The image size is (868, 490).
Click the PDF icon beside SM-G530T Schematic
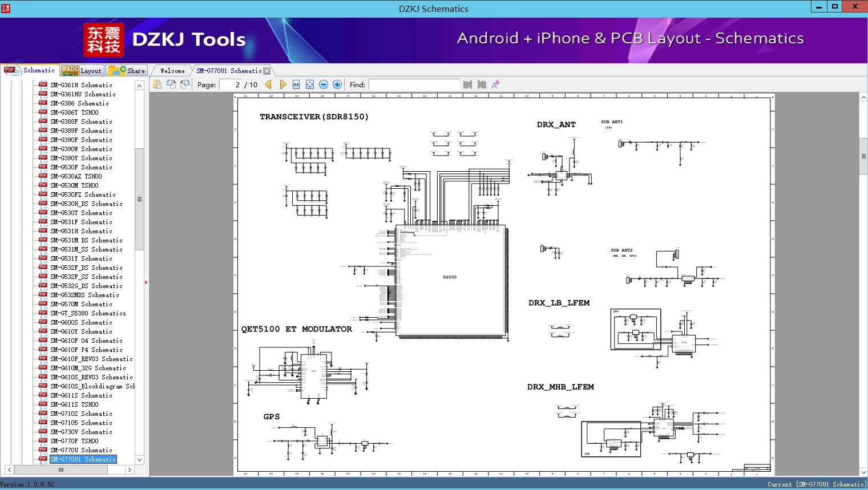43,213
